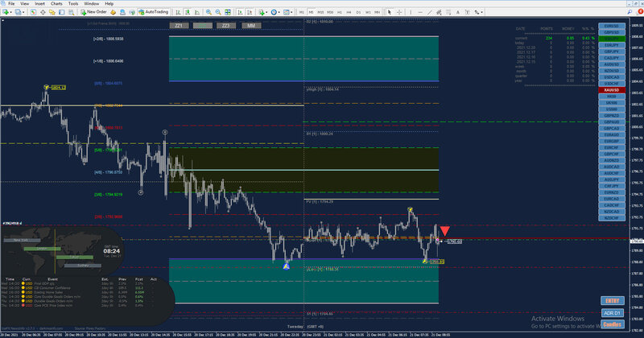
Task: Switch to the H1 timeframe
Action: (x=340, y=12)
